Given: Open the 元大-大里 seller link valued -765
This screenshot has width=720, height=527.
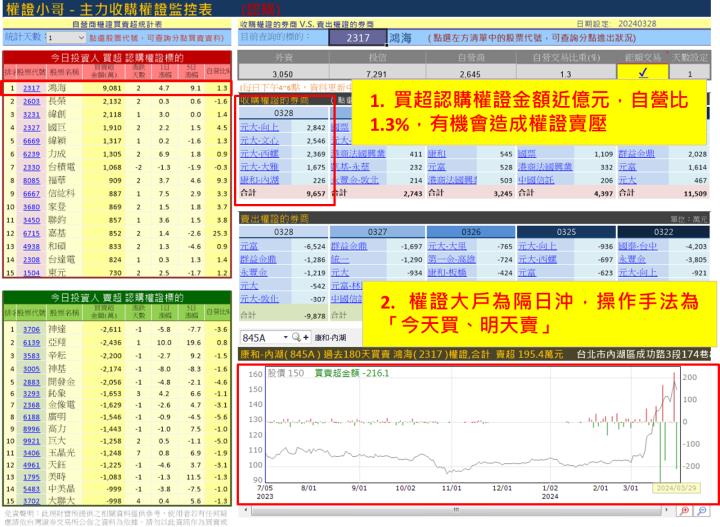Looking at the screenshot, I should pos(447,247).
